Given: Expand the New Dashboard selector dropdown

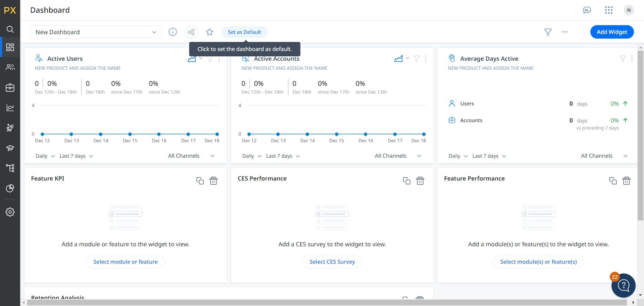Looking at the screenshot, I should click(x=154, y=32).
